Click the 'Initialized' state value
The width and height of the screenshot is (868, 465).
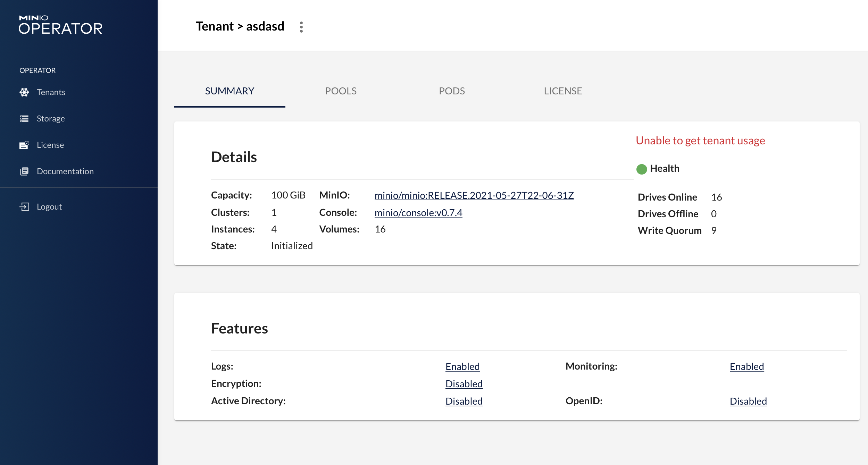[292, 246]
